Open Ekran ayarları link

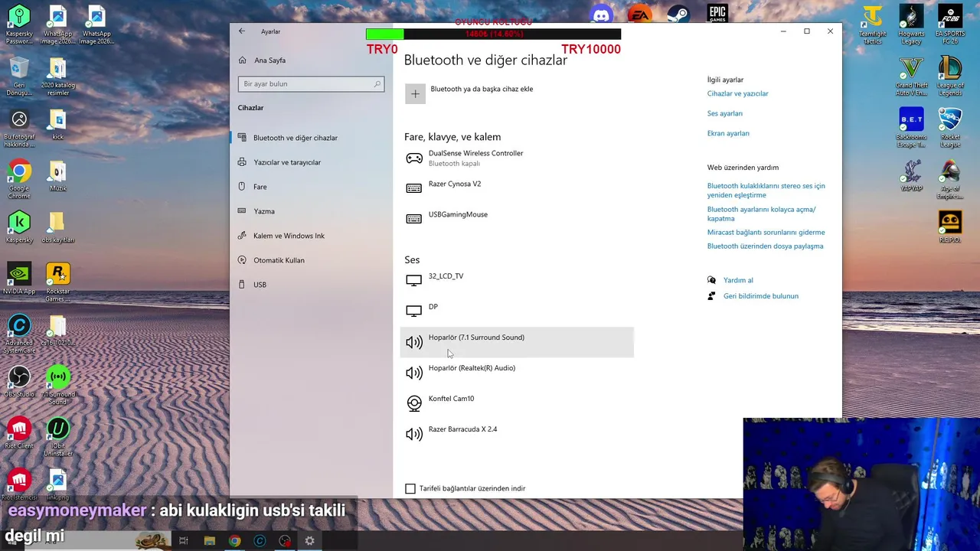point(728,133)
